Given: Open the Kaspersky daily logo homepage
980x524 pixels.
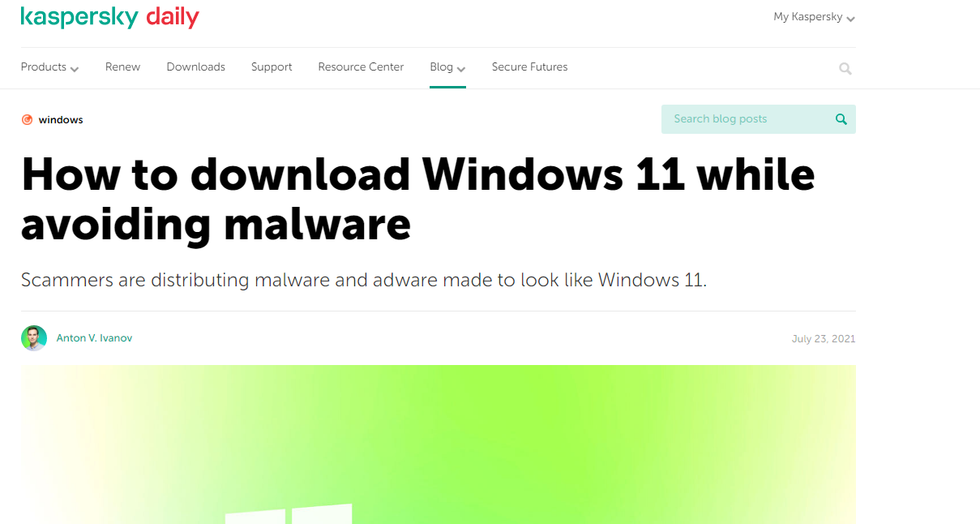Looking at the screenshot, I should click(109, 17).
